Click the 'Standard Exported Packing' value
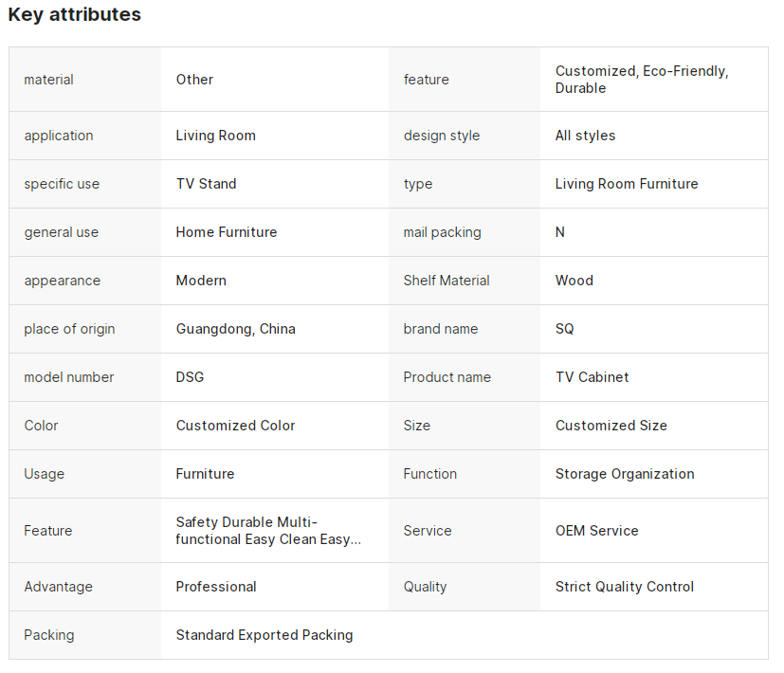 tap(264, 635)
